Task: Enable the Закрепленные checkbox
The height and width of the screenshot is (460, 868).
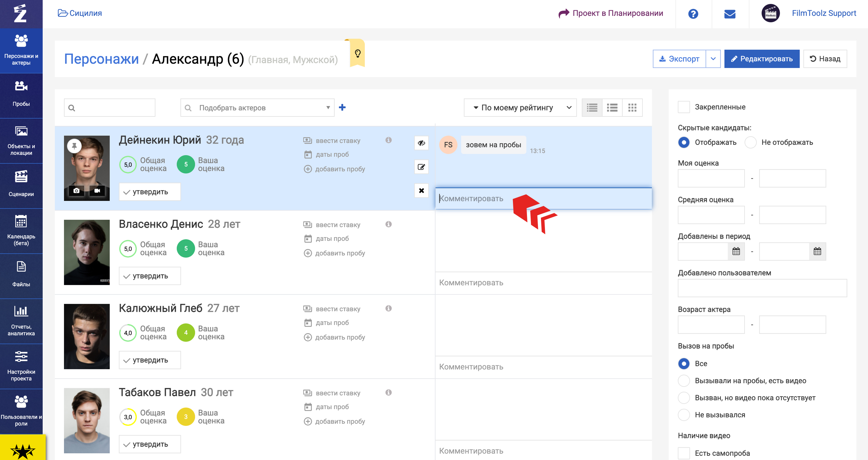Action: [x=683, y=107]
